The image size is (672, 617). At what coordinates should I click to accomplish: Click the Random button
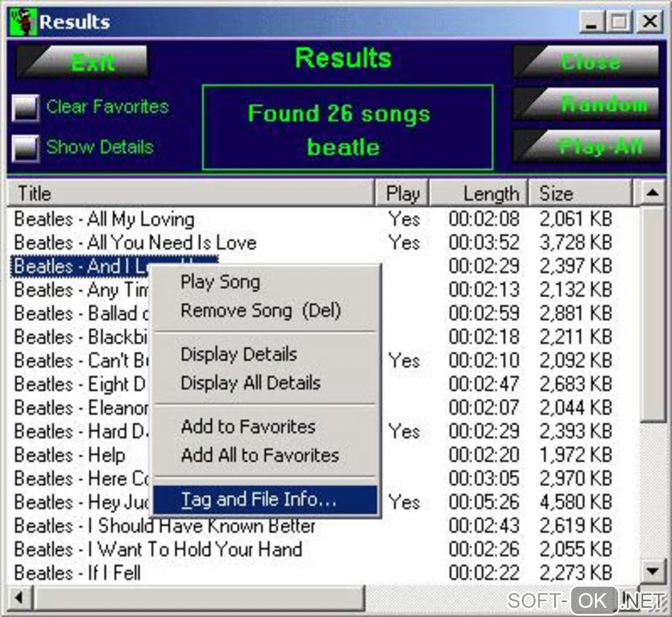[x=586, y=103]
